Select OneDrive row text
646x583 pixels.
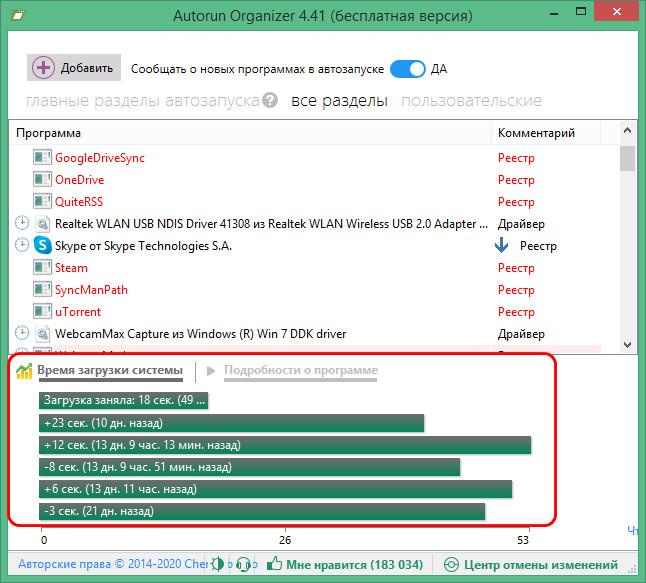(80, 180)
